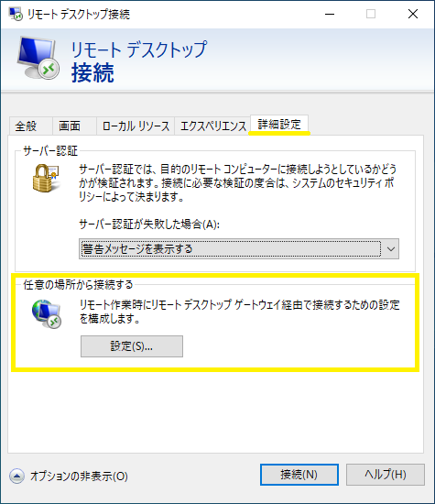This screenshot has height=504, width=435.
Task: Select the エクスペリエンス tab
Action: pos(212,126)
